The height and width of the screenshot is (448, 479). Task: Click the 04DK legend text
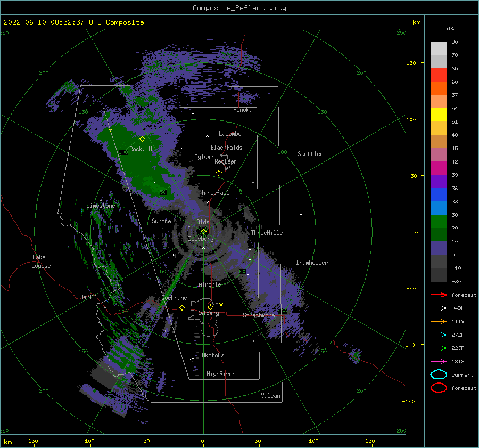[458, 308]
